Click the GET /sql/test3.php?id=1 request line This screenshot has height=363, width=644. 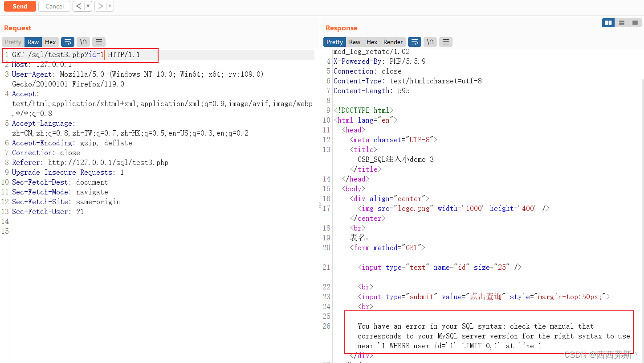[76, 55]
